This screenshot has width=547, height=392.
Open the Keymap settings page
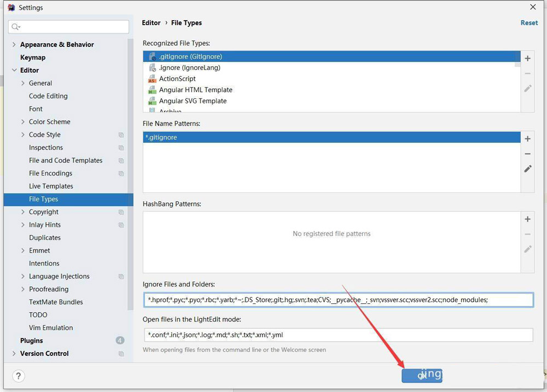(33, 57)
